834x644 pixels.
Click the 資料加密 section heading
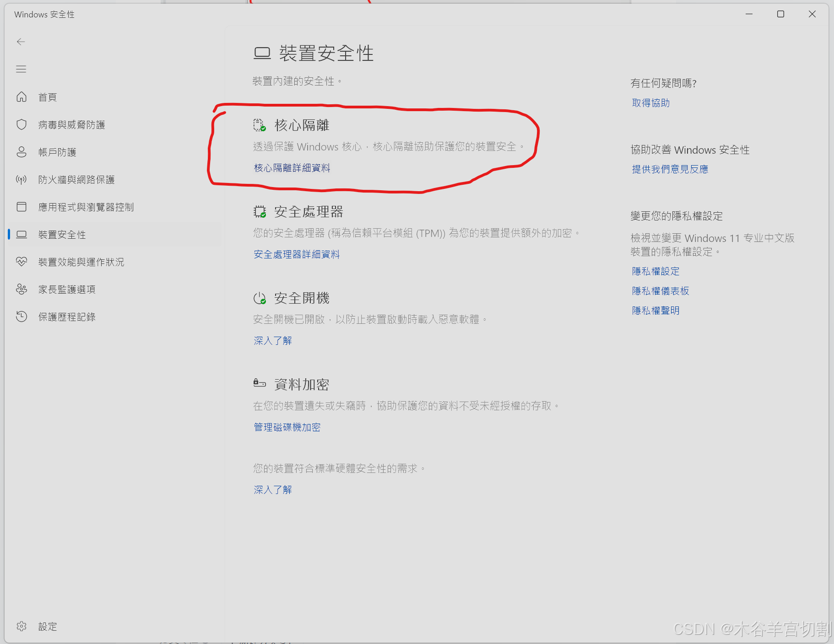click(x=302, y=385)
